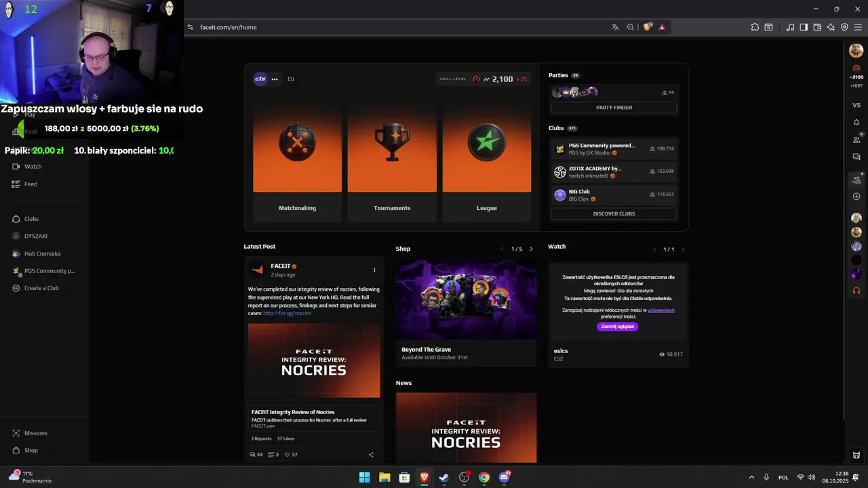
Task: Open Discord from the taskbar
Action: [x=504, y=477]
